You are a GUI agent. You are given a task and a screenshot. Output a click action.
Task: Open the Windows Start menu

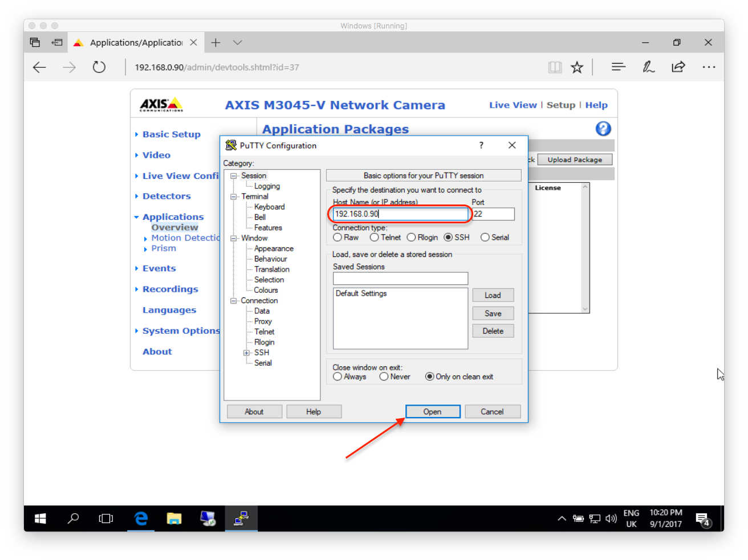pyautogui.click(x=40, y=518)
